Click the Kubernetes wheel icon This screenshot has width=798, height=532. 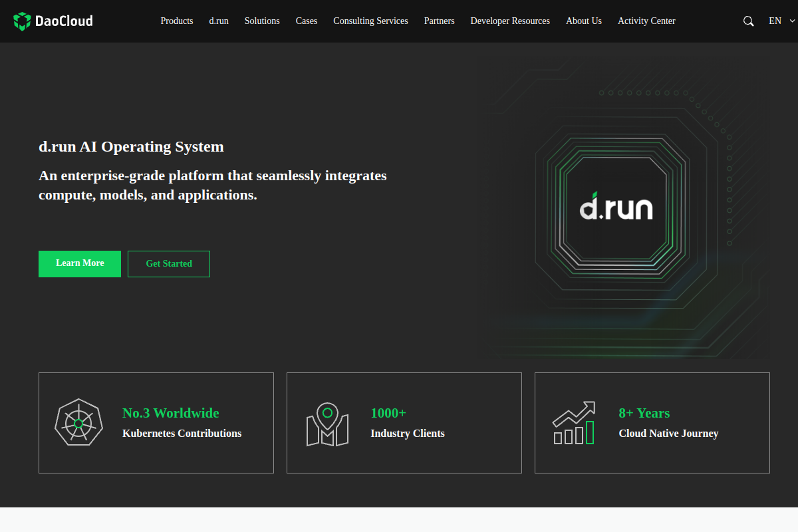(78, 423)
